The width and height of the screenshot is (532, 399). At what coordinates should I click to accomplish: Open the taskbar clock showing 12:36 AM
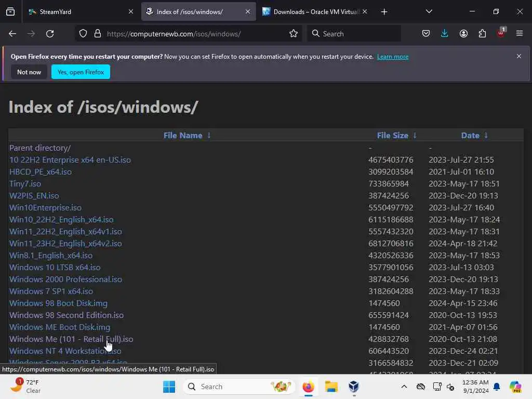point(475,387)
